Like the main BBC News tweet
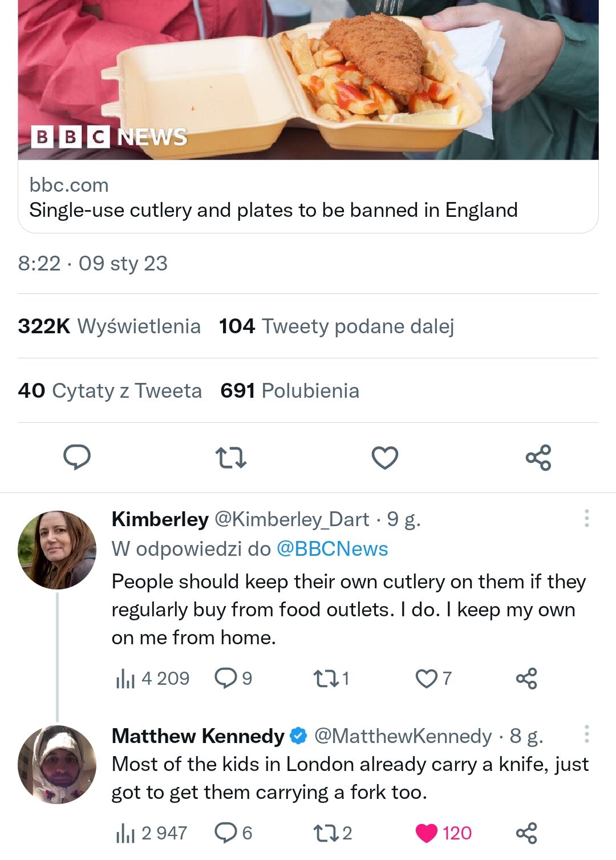Viewport: 616px width, 860px height. tap(384, 458)
